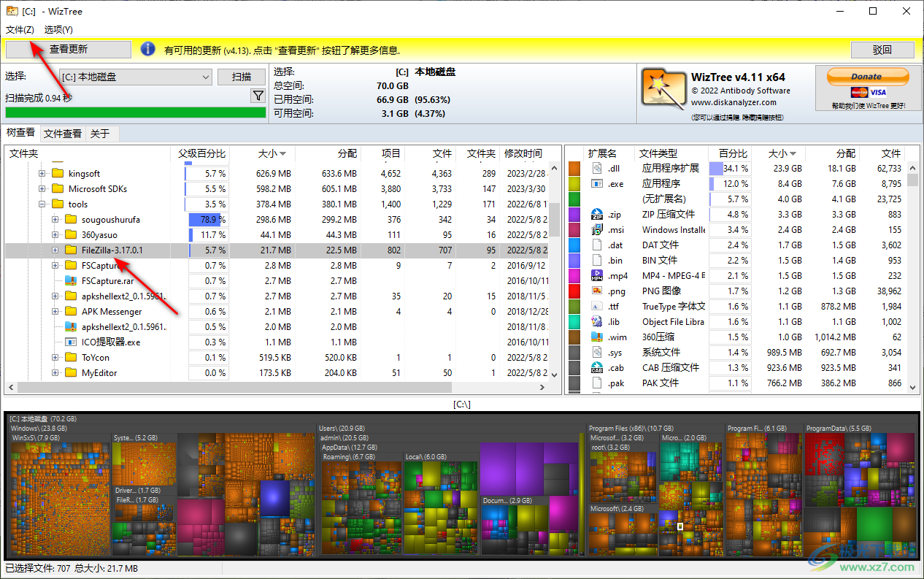Click the ICO提取器.exe file icon
The width and height of the screenshot is (924, 579).
(x=71, y=342)
